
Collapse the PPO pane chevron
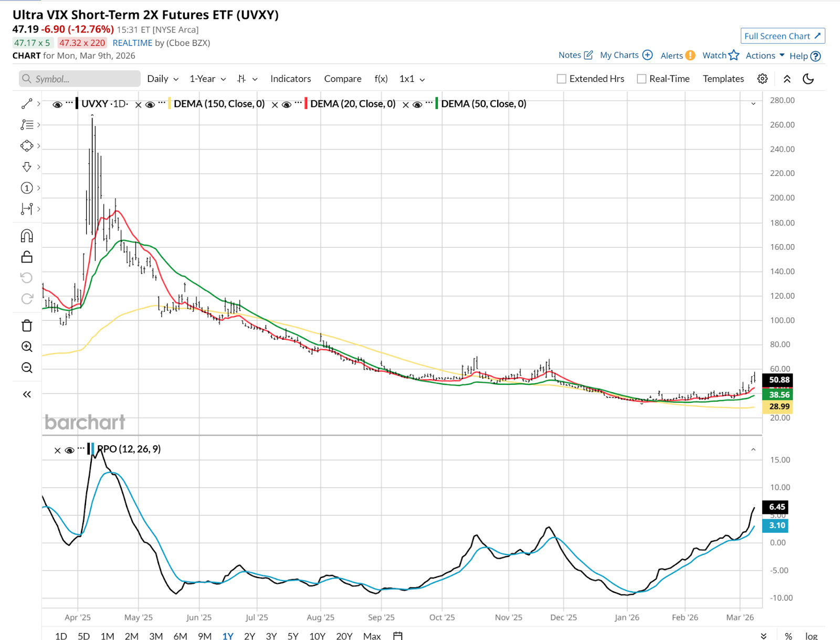coord(753,449)
